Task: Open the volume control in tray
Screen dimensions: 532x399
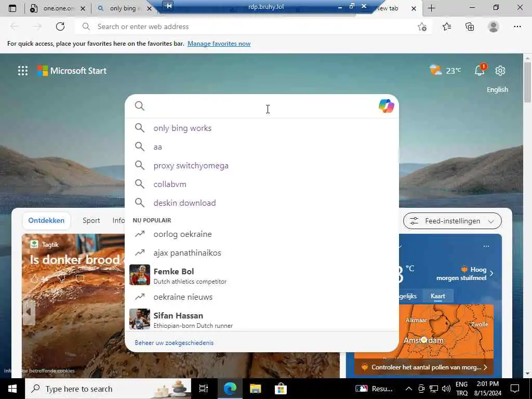Action: click(x=446, y=389)
